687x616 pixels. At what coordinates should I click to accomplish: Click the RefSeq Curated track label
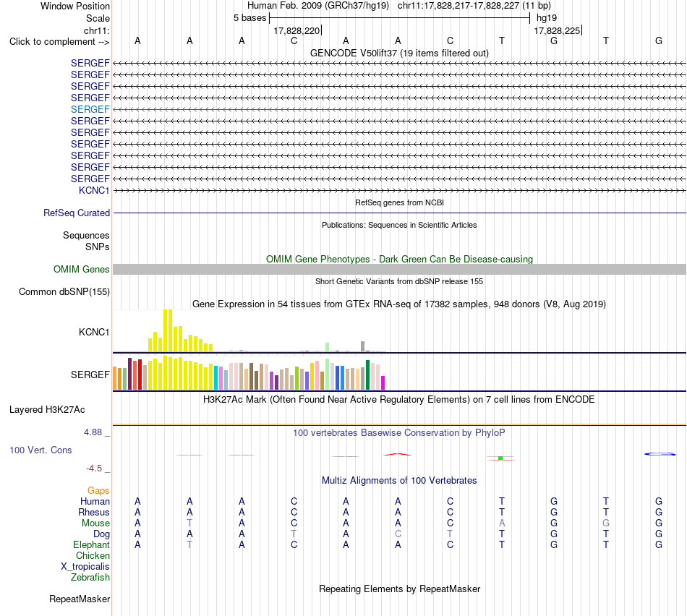pyautogui.click(x=77, y=213)
